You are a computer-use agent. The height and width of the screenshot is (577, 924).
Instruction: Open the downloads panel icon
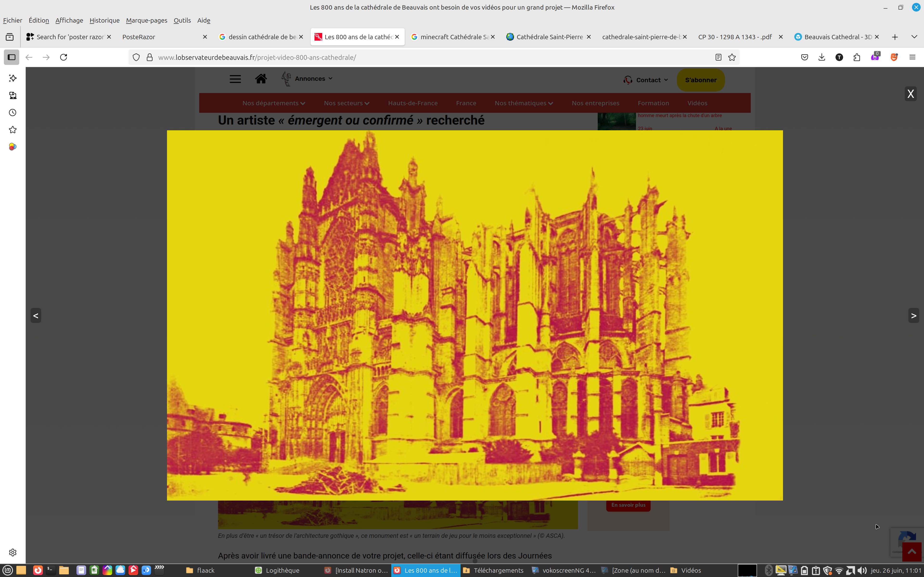coord(822,57)
